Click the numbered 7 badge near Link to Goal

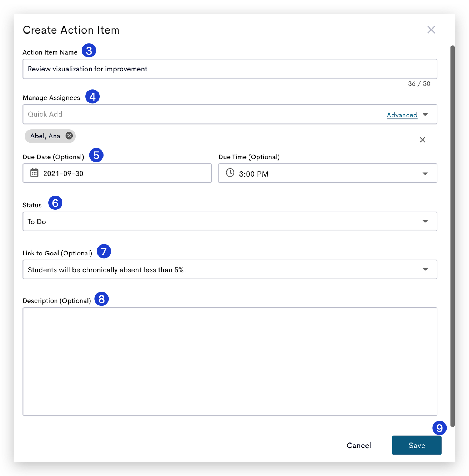click(x=104, y=252)
